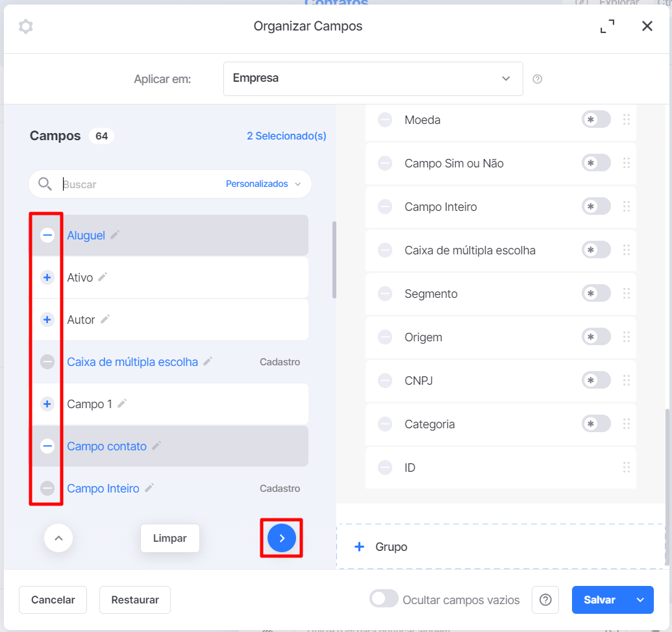Image resolution: width=672 pixels, height=632 pixels.
Task: Remove Segmento from the right panel
Action: (385, 294)
